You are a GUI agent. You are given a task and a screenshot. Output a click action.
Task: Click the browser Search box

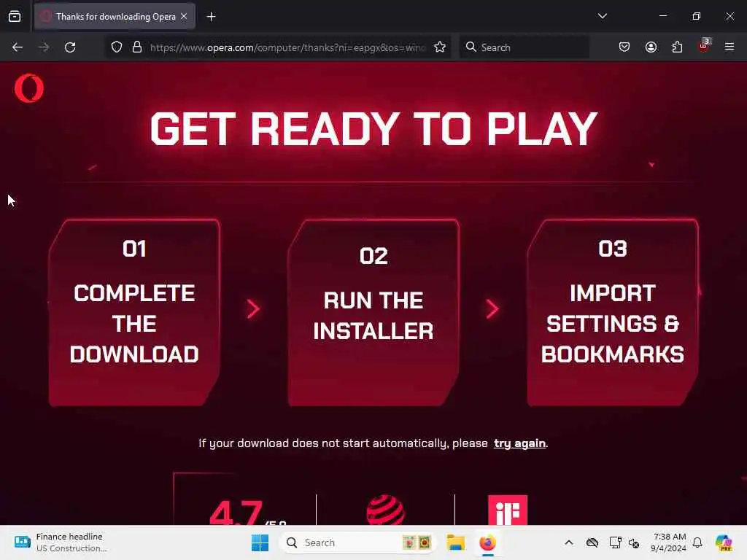pyautogui.click(x=524, y=47)
